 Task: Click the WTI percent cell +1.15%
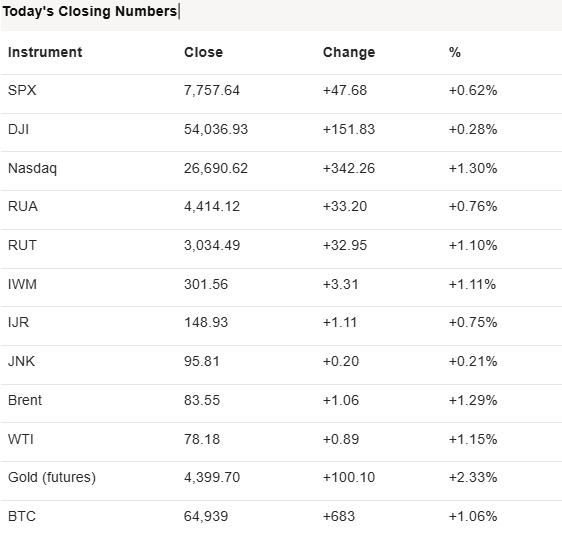click(x=473, y=439)
